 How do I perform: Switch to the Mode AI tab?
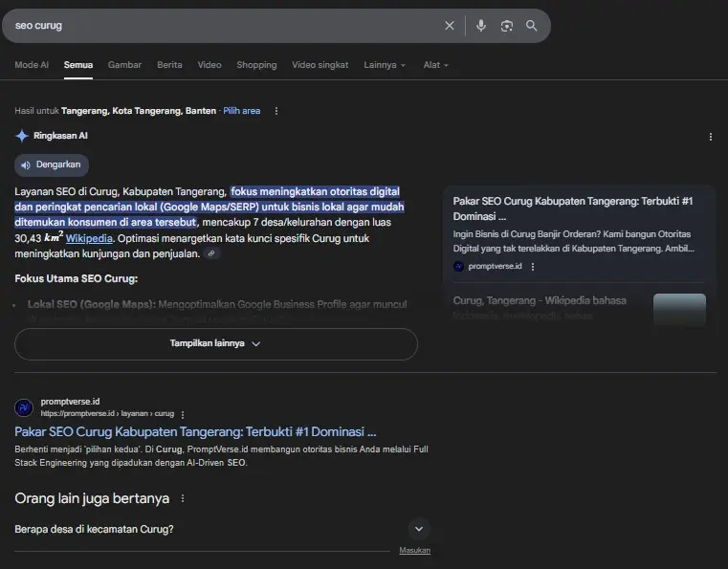(32, 65)
